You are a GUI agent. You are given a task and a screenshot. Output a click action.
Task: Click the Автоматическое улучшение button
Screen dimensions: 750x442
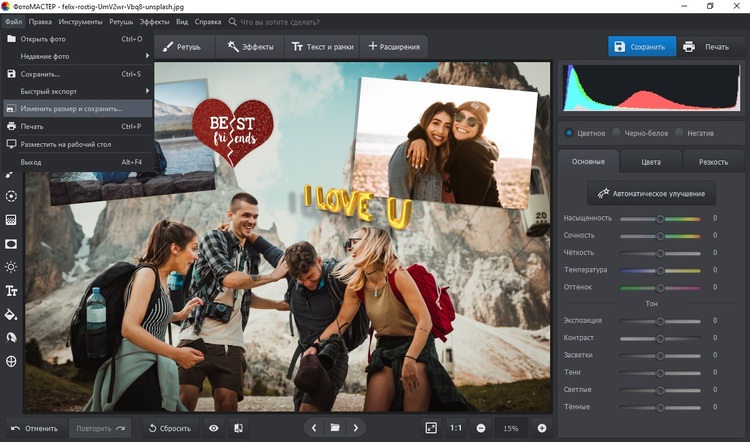click(x=651, y=193)
